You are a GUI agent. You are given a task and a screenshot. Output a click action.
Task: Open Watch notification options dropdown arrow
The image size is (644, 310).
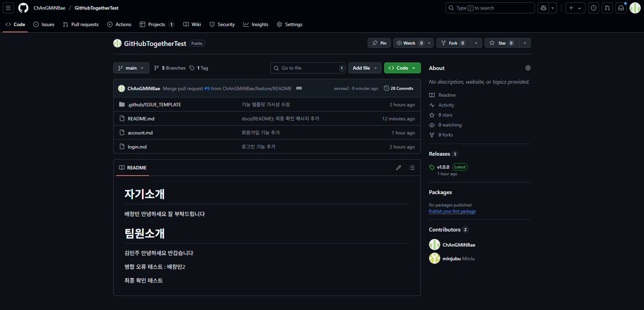[x=429, y=43]
